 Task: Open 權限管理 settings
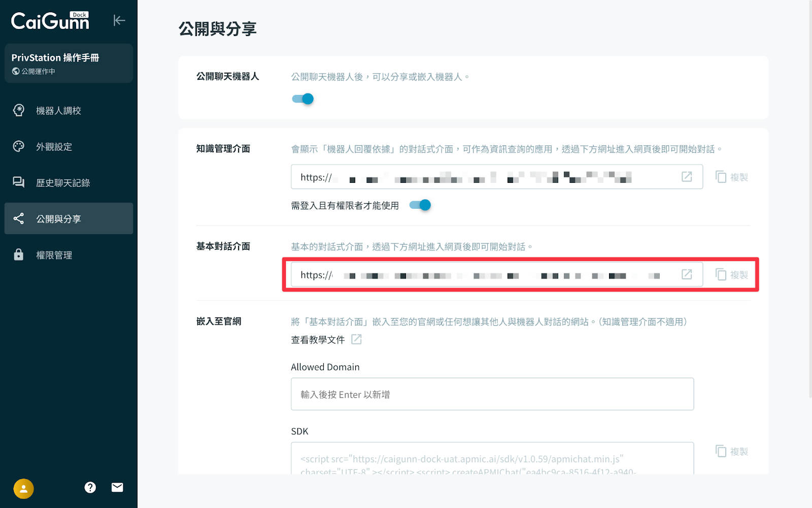click(x=54, y=255)
